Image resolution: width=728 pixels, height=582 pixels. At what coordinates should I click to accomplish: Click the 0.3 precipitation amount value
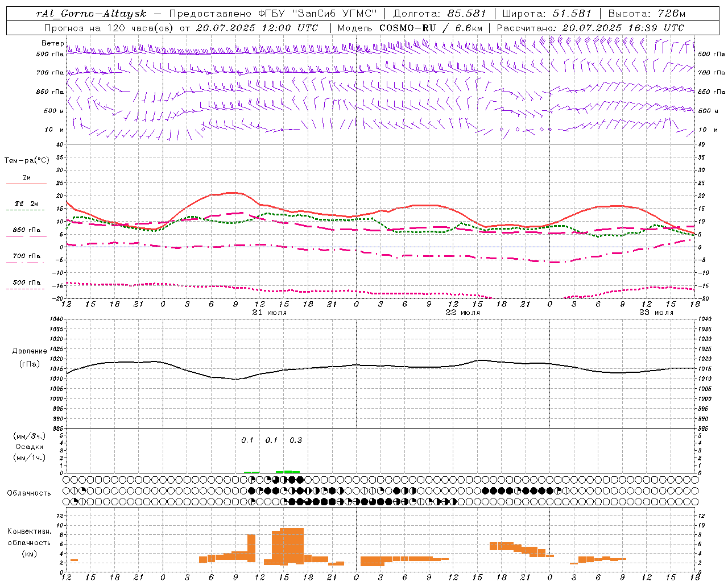[x=296, y=440]
